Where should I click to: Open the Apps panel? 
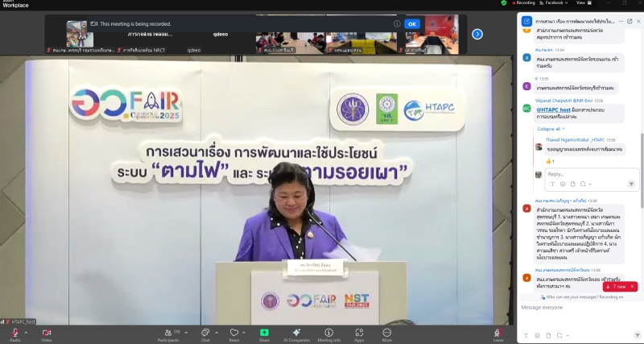(359, 334)
